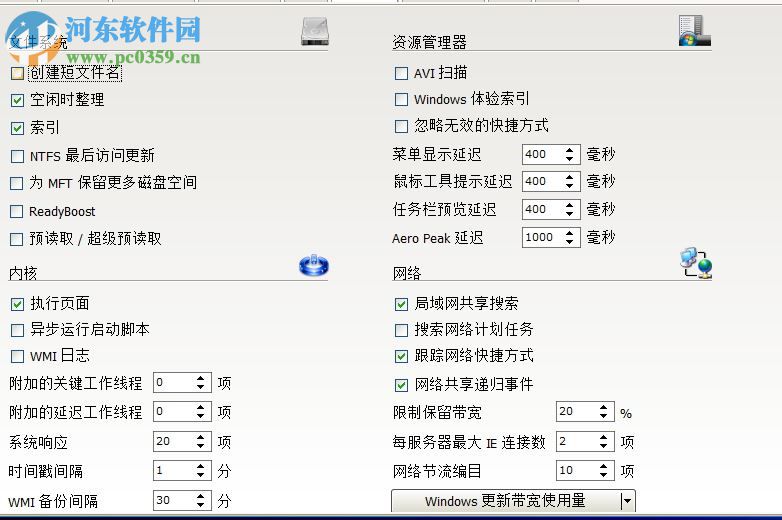This screenshot has width=782, height=520.
Task: Increase 限制保留带宽 percentage with up arrow
Action: point(603,407)
